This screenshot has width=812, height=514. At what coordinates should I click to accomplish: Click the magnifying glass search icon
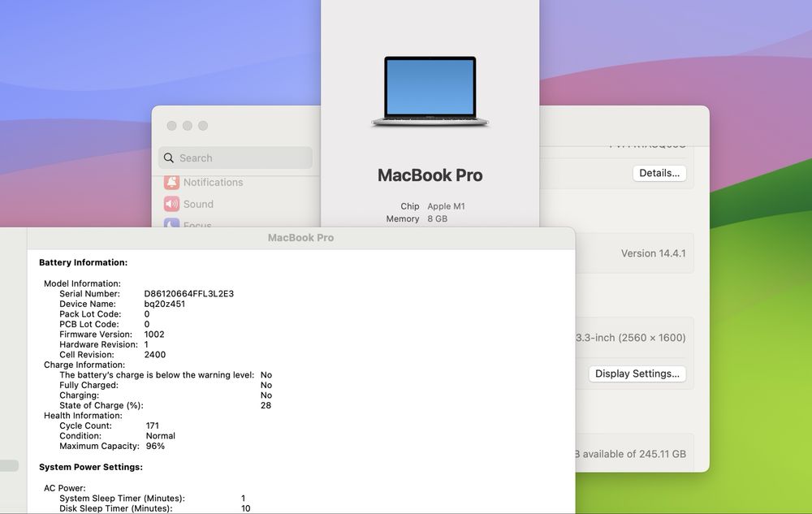click(169, 158)
